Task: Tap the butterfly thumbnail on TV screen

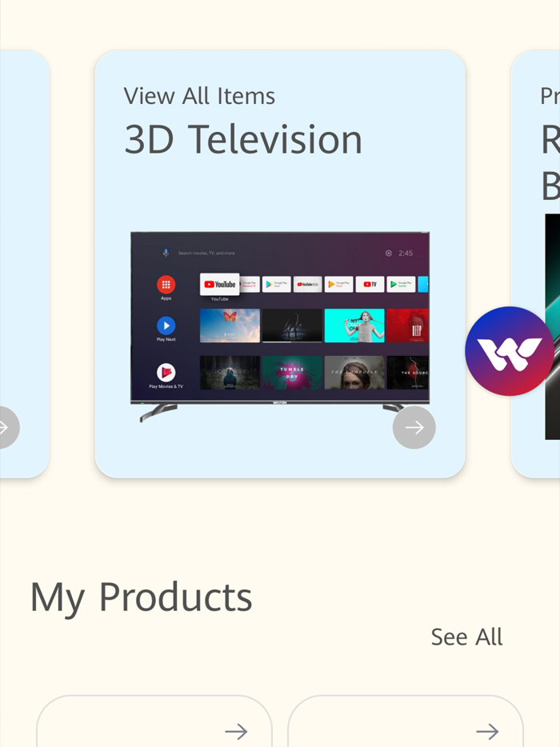Action: point(230,326)
